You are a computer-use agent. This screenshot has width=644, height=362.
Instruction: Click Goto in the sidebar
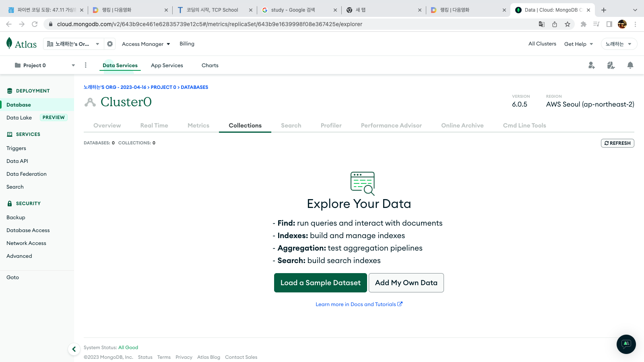coord(12,277)
